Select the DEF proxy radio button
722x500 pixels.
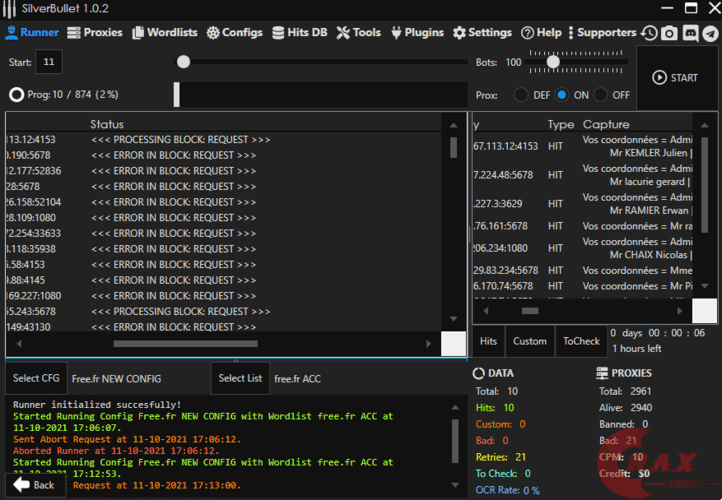(521, 95)
